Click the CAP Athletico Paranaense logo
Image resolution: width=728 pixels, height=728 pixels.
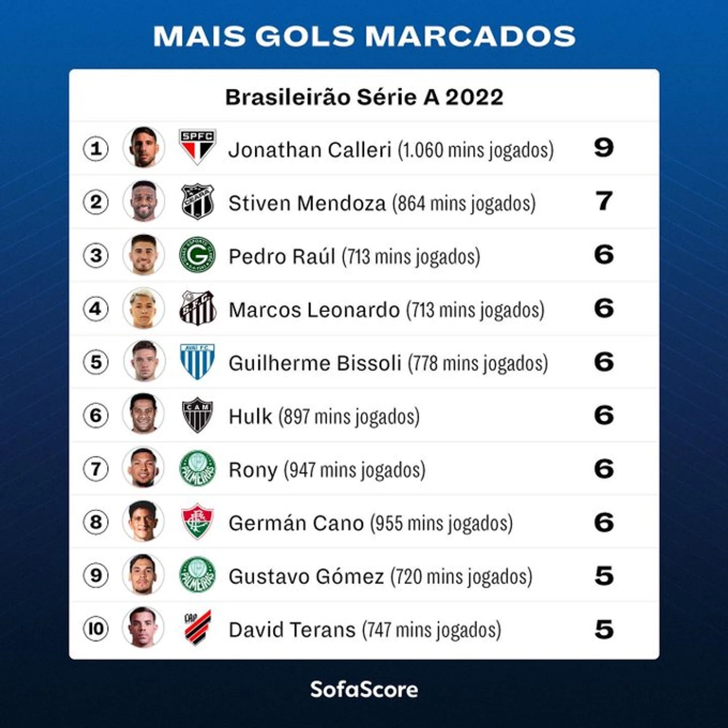(x=197, y=628)
